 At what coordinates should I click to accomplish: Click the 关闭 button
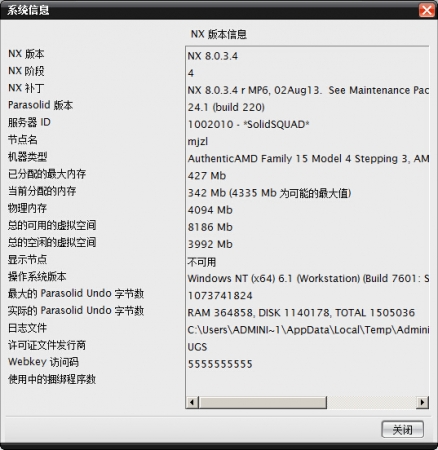pyautogui.click(x=403, y=429)
